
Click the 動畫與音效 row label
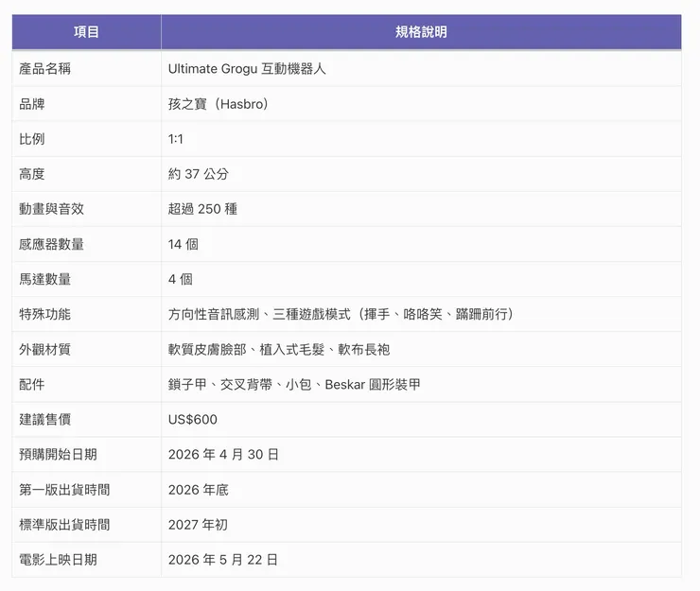click(x=51, y=209)
